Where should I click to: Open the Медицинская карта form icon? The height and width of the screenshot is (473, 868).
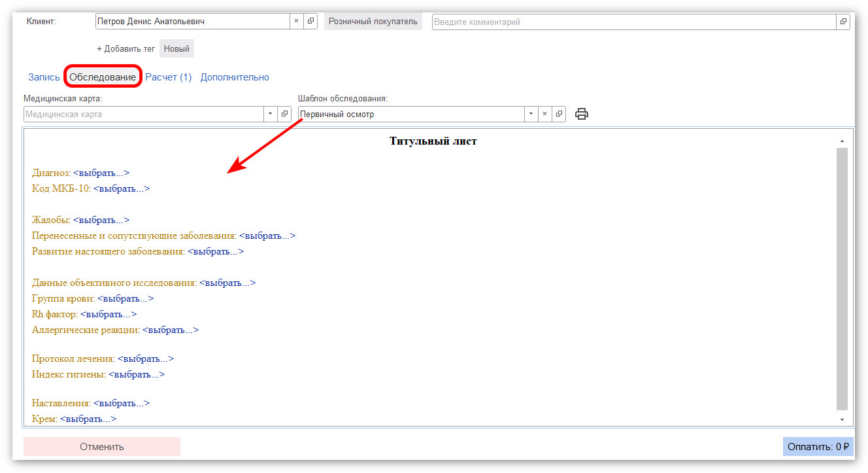(x=284, y=114)
